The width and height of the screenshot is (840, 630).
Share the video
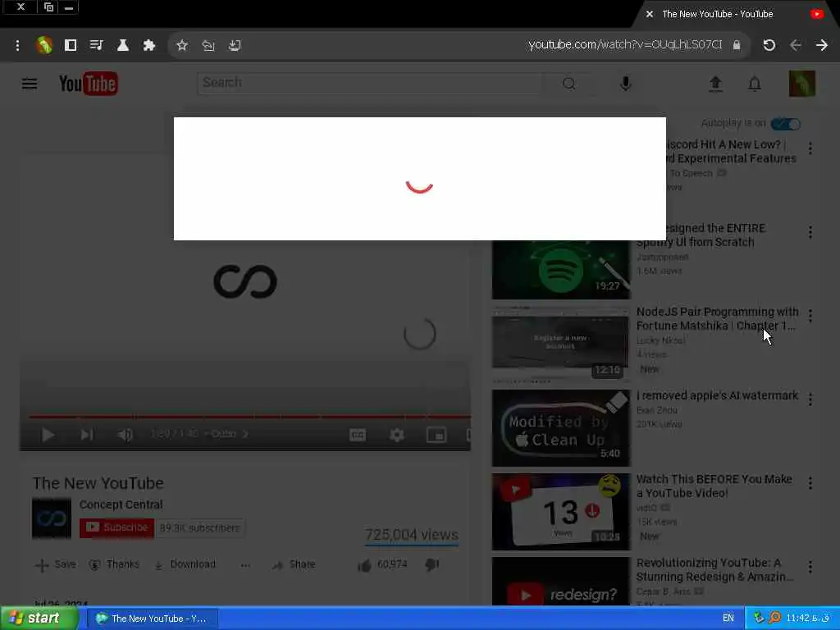294,564
